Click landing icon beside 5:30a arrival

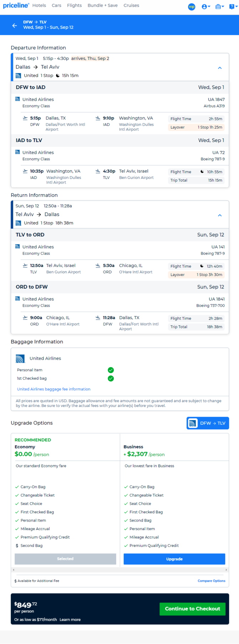[98, 265]
